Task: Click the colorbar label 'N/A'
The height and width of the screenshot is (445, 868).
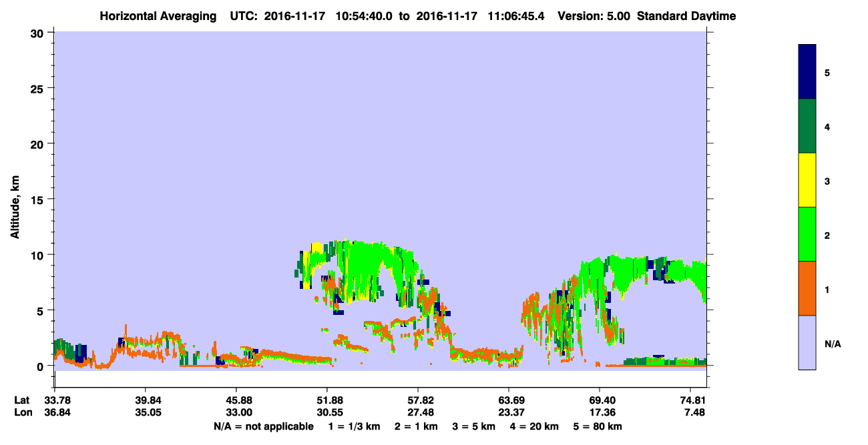Action: [x=832, y=344]
